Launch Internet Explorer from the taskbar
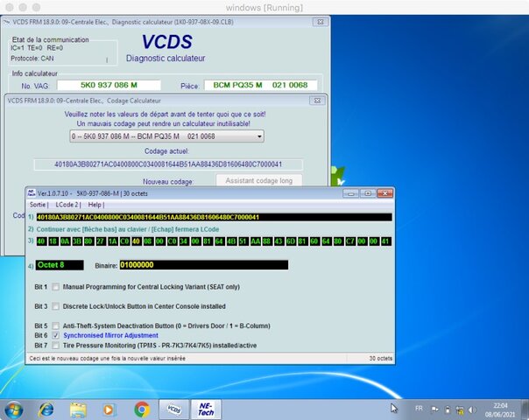 tap(46, 409)
